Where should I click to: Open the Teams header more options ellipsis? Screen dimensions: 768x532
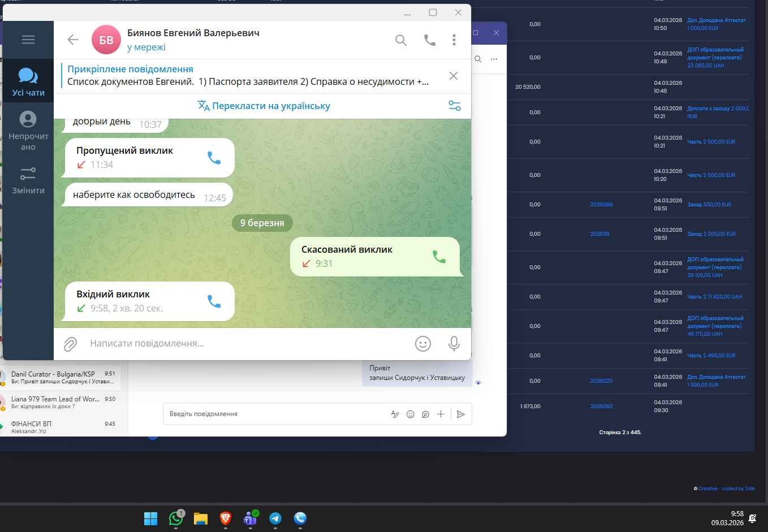click(x=494, y=59)
